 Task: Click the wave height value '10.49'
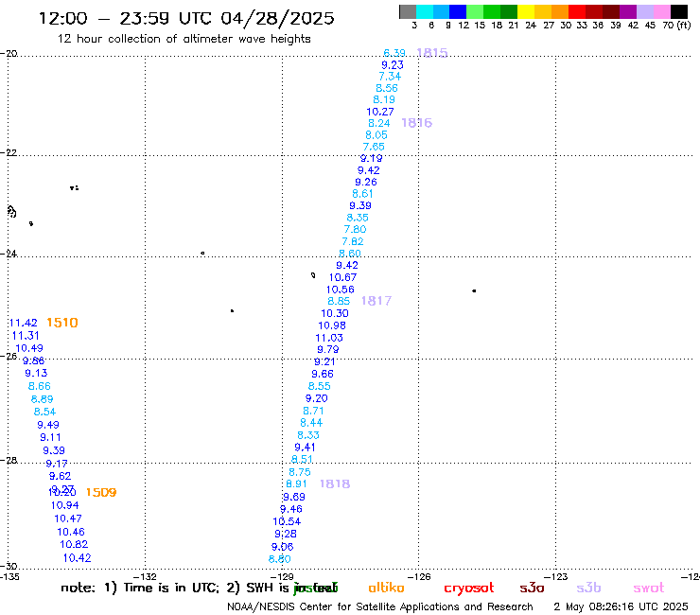click(x=29, y=348)
